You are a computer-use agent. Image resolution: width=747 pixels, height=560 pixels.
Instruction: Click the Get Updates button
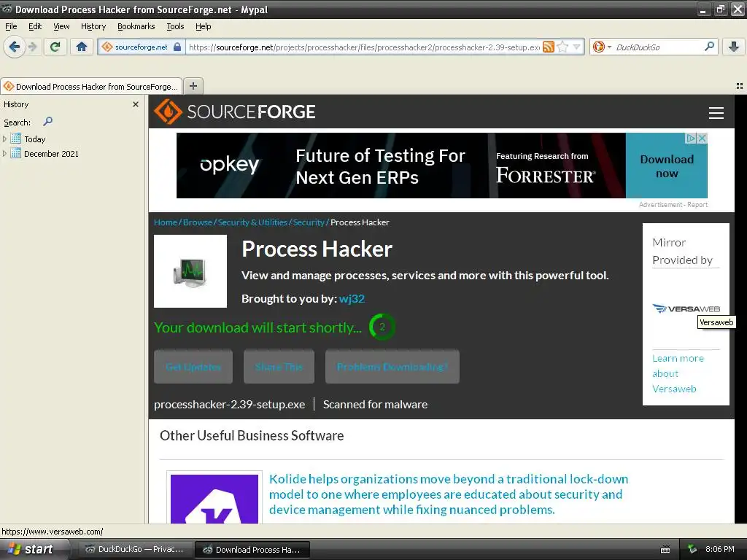tap(193, 367)
